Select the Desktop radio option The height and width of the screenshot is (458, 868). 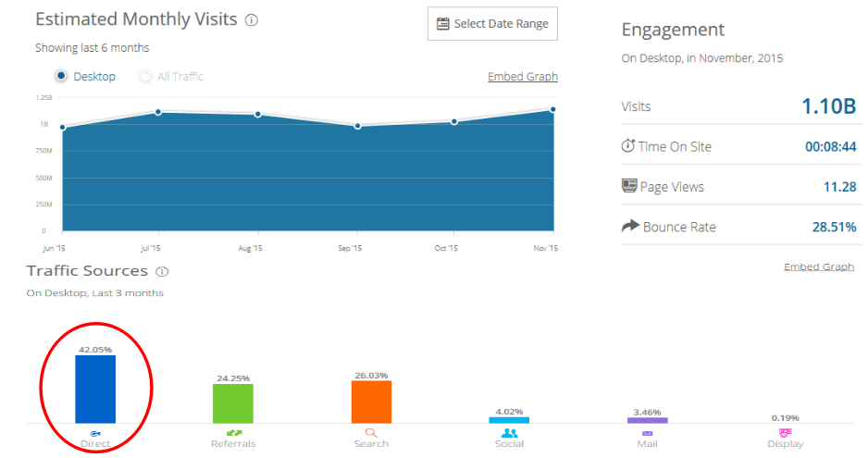pyautogui.click(x=61, y=76)
